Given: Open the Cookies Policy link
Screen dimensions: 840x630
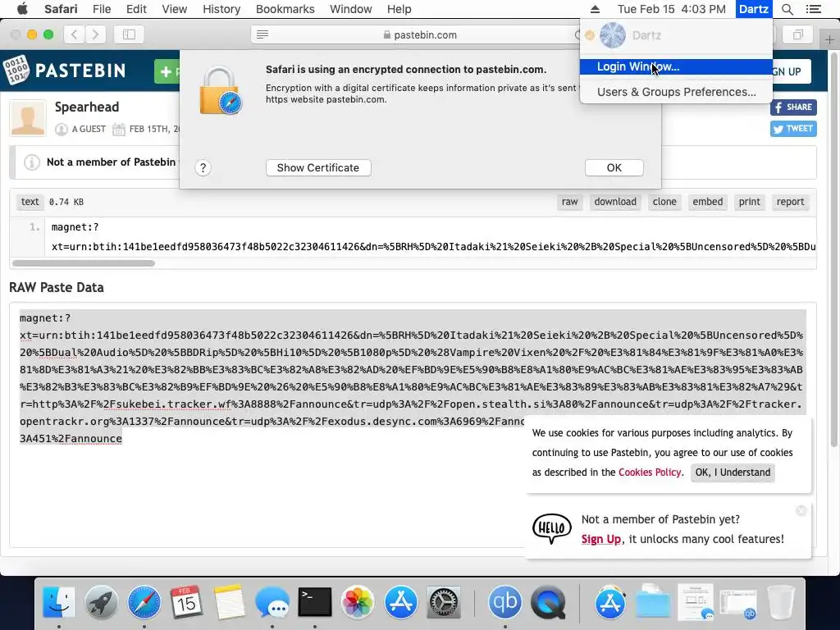Looking at the screenshot, I should click(x=650, y=472).
